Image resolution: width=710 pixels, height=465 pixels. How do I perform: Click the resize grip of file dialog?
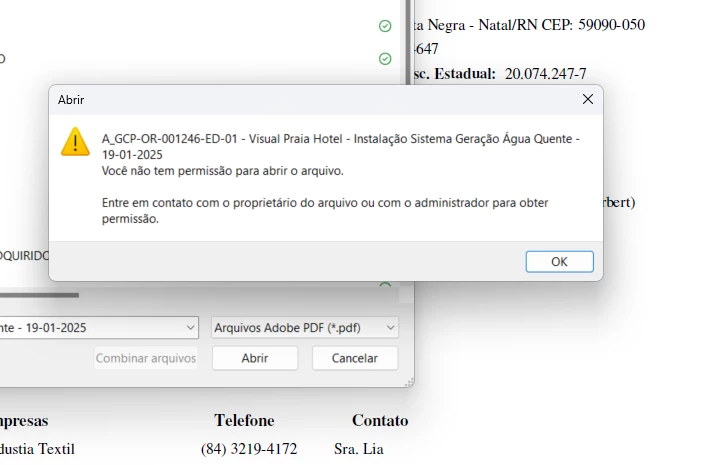click(409, 383)
